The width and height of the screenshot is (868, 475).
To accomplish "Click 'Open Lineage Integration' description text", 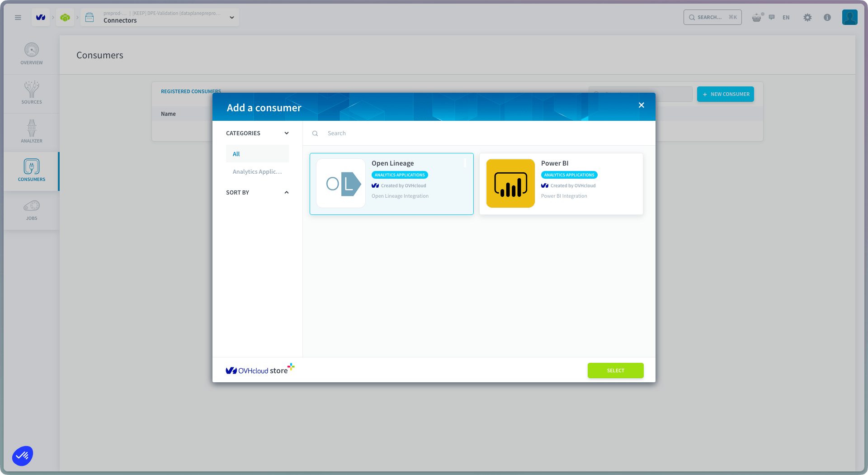I will click(x=400, y=196).
